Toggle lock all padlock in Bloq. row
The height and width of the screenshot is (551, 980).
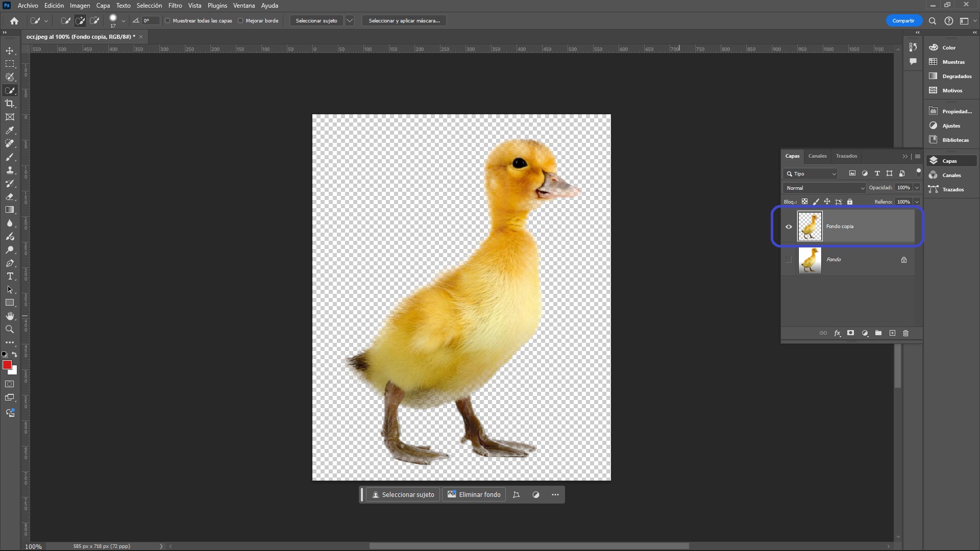point(850,202)
